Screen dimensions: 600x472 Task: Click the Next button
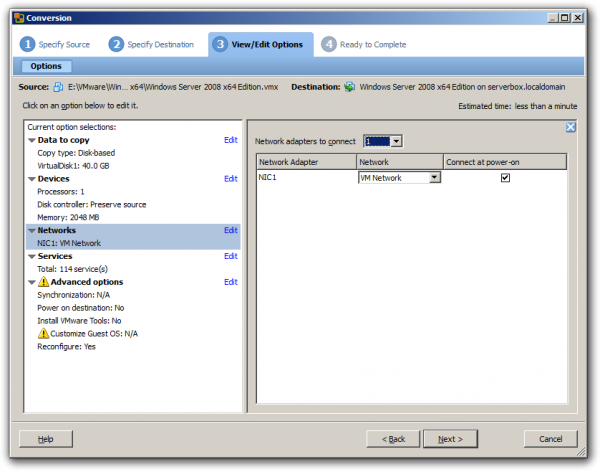pos(450,439)
